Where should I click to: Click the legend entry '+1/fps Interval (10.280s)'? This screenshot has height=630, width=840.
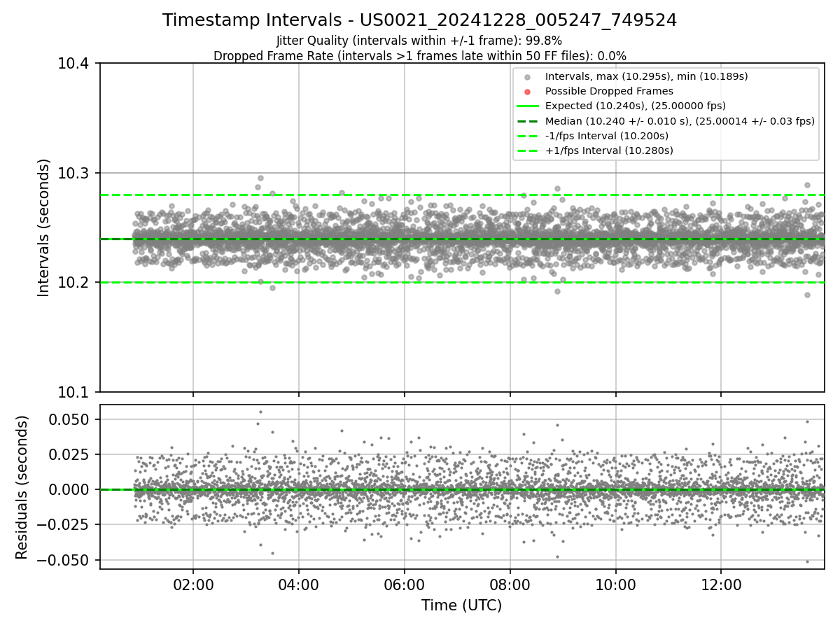click(x=609, y=150)
